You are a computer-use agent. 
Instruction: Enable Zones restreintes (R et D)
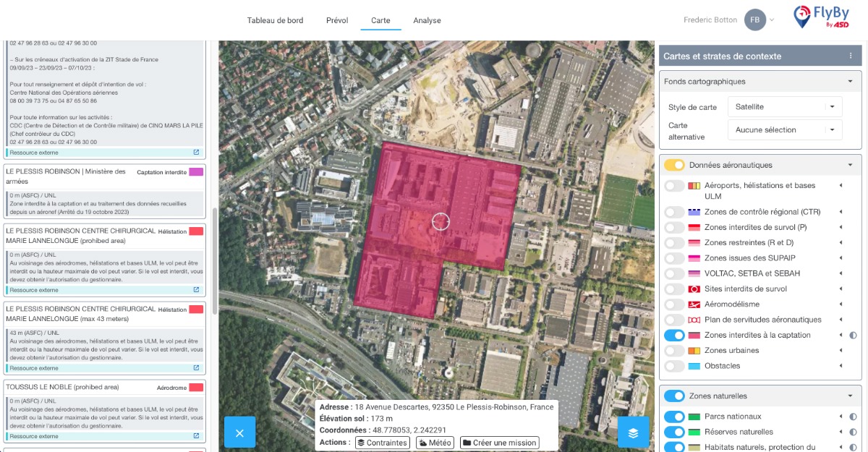tap(674, 243)
